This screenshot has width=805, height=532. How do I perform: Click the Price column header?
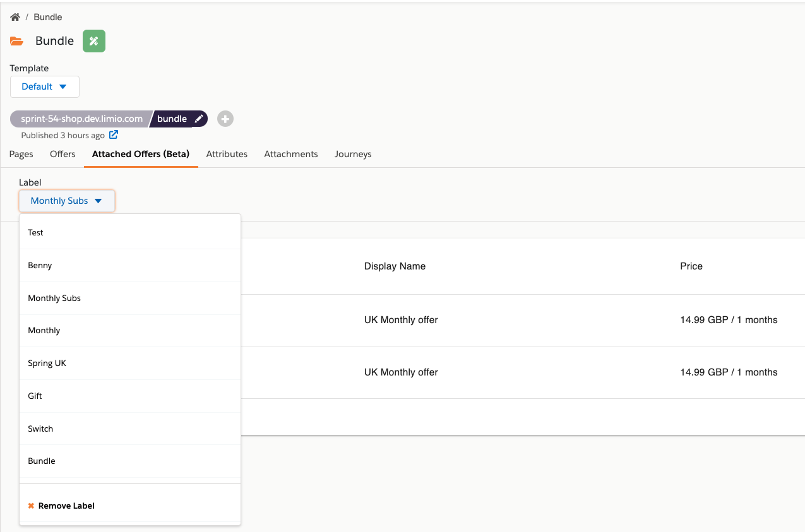[691, 266]
